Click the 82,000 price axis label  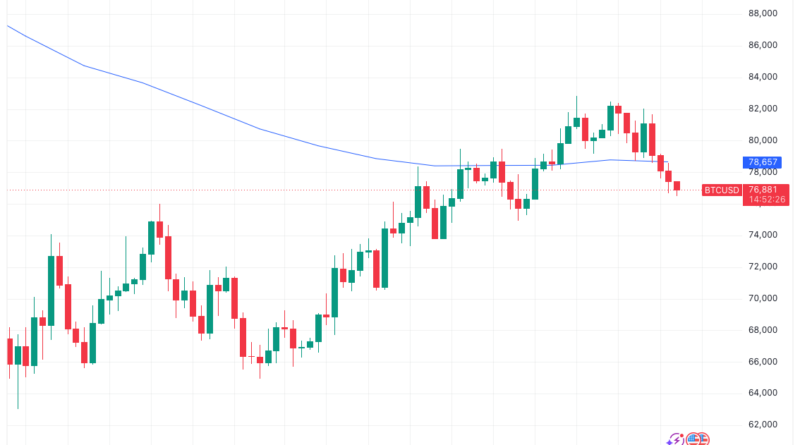point(763,108)
